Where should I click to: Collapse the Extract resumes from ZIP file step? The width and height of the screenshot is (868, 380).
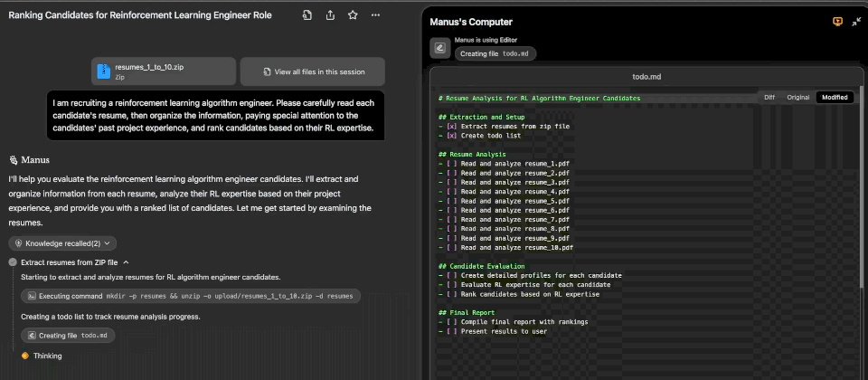[126, 262]
